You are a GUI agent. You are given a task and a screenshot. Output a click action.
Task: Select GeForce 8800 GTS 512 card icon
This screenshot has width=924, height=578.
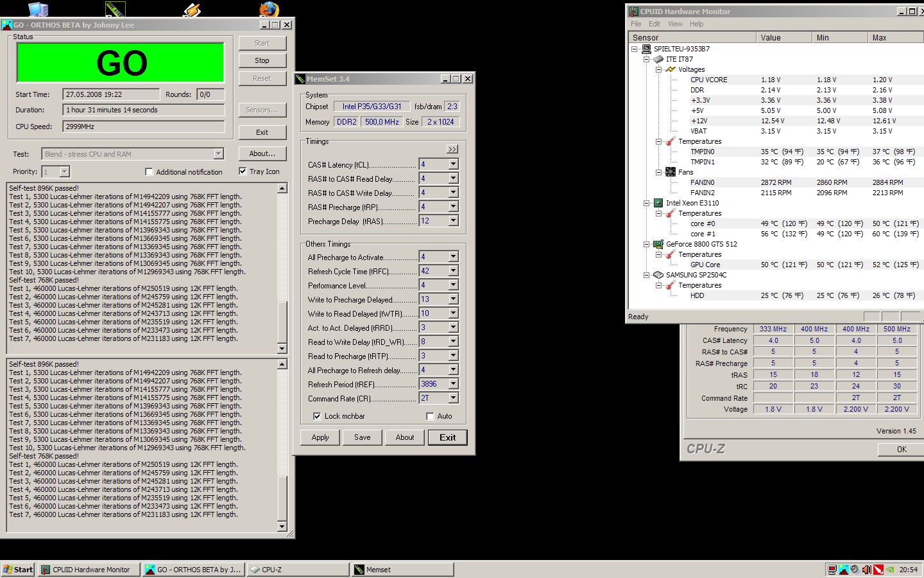(658, 244)
